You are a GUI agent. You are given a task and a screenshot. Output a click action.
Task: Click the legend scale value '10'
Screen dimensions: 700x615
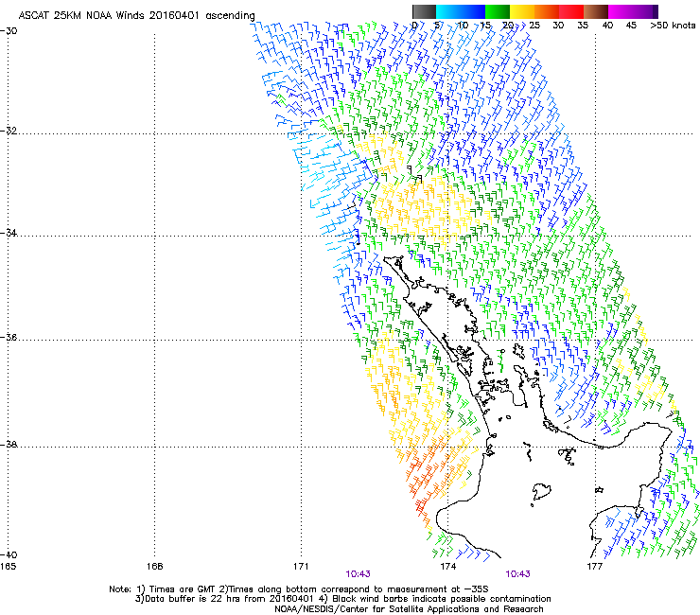coord(463,26)
